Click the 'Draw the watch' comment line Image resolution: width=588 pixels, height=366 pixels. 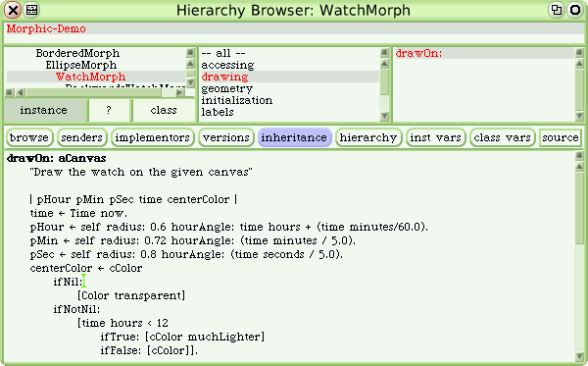141,172
